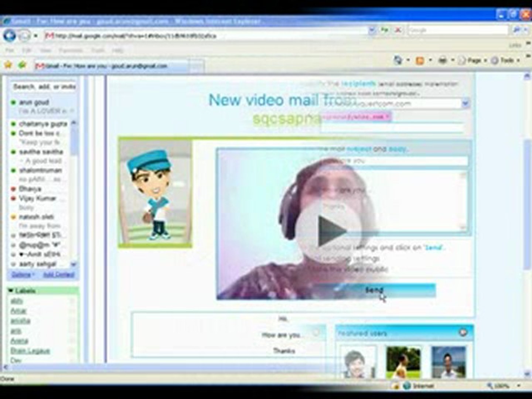Select the first featured user thumbnail
The image size is (532, 399).
tap(358, 362)
